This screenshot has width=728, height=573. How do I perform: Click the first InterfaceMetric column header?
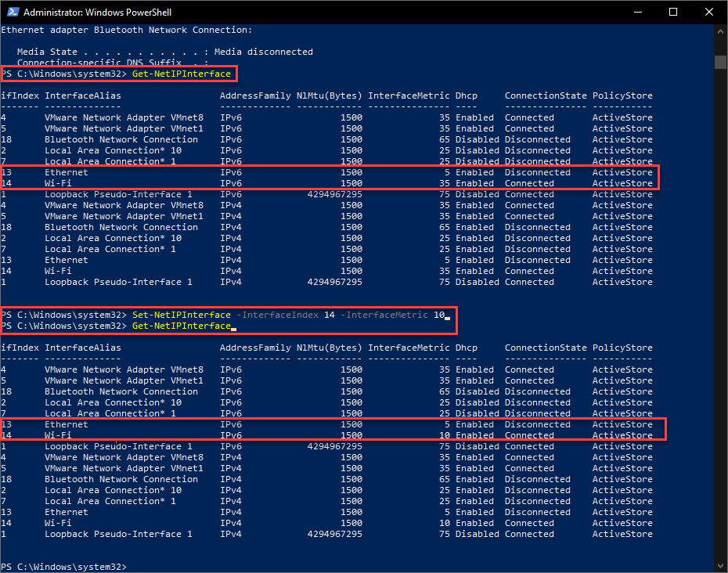(409, 95)
